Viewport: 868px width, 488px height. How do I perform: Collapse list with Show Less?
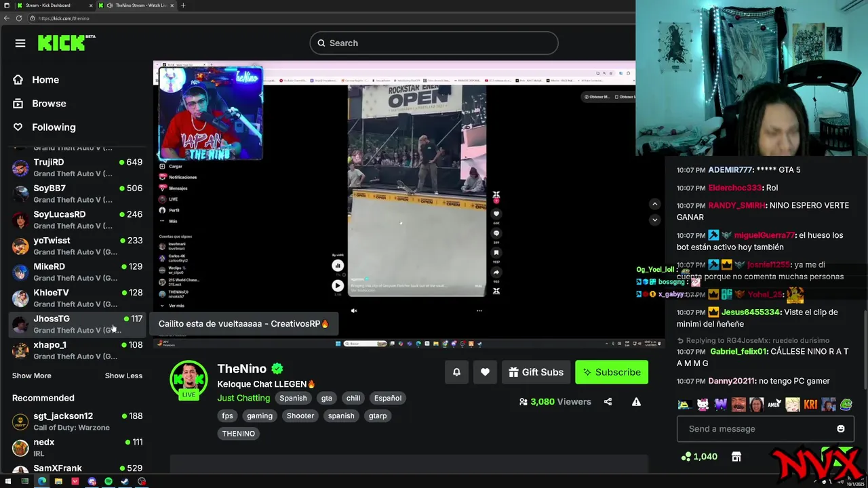point(123,375)
